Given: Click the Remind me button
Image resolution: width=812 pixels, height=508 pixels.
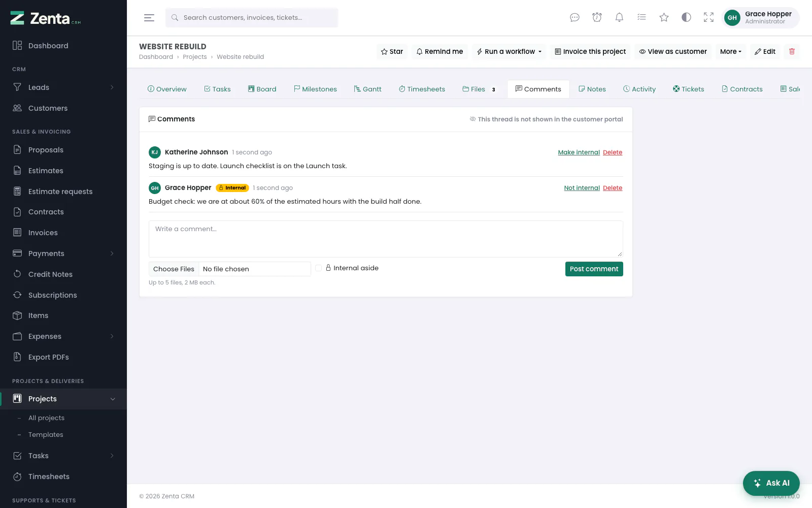Looking at the screenshot, I should click(439, 51).
